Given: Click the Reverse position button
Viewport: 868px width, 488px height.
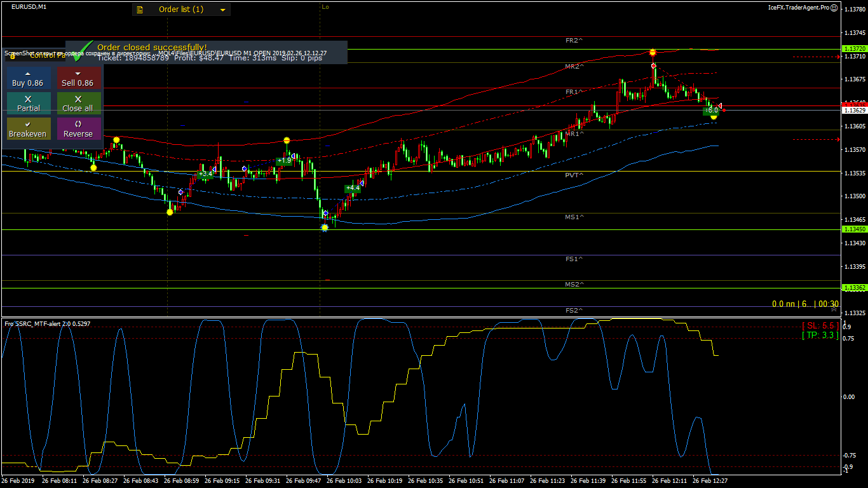Looking at the screenshot, I should (x=79, y=129).
